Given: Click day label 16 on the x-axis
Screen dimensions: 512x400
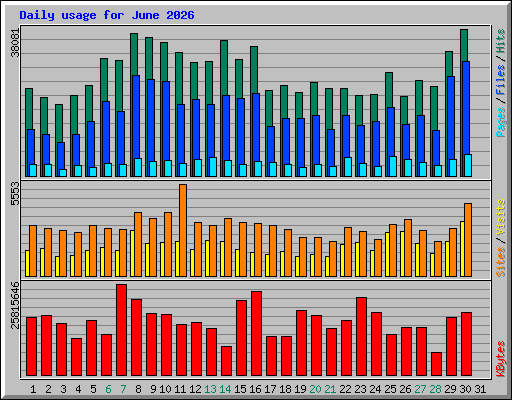Looking at the screenshot, I should click(x=255, y=389).
